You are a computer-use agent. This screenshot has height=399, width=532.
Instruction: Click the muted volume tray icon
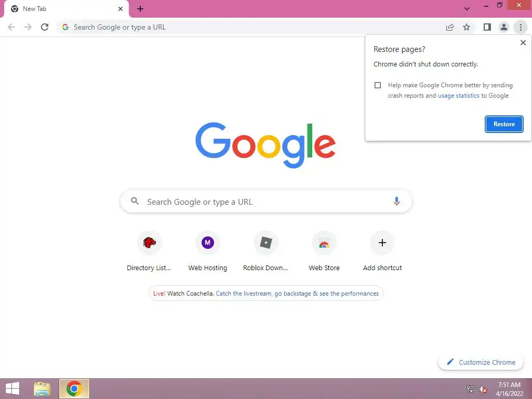click(483, 390)
